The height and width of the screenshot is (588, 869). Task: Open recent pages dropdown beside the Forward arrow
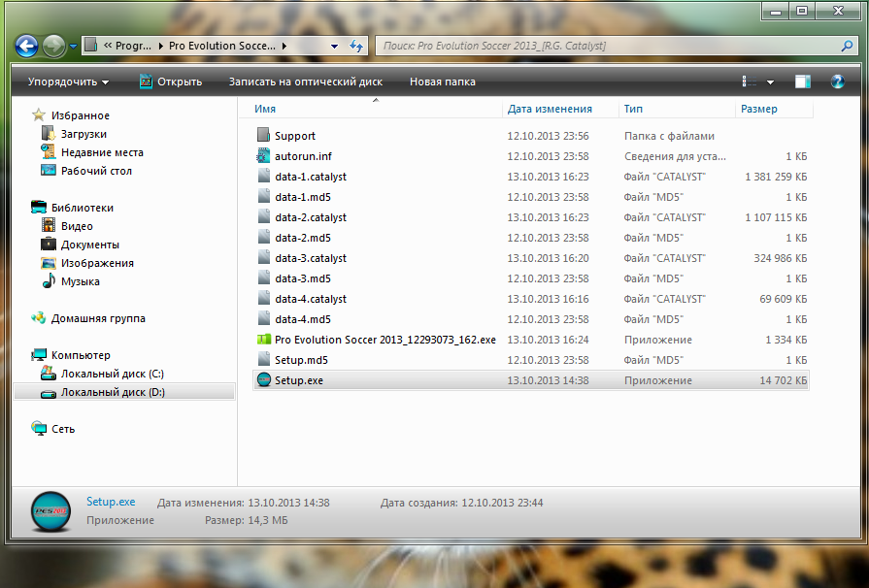click(x=73, y=47)
